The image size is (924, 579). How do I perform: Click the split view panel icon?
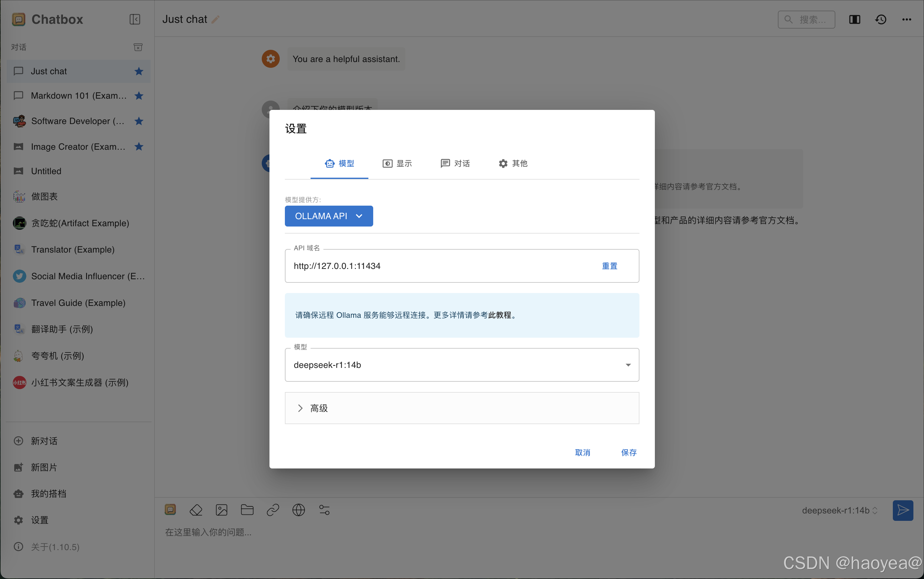click(x=855, y=19)
